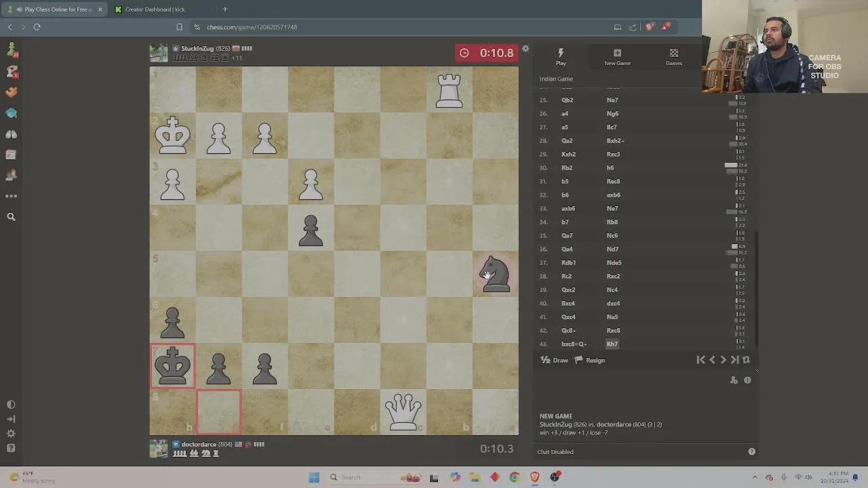Flip the board using the swap arrows icon
This screenshot has width=868, height=488.
[x=746, y=360]
